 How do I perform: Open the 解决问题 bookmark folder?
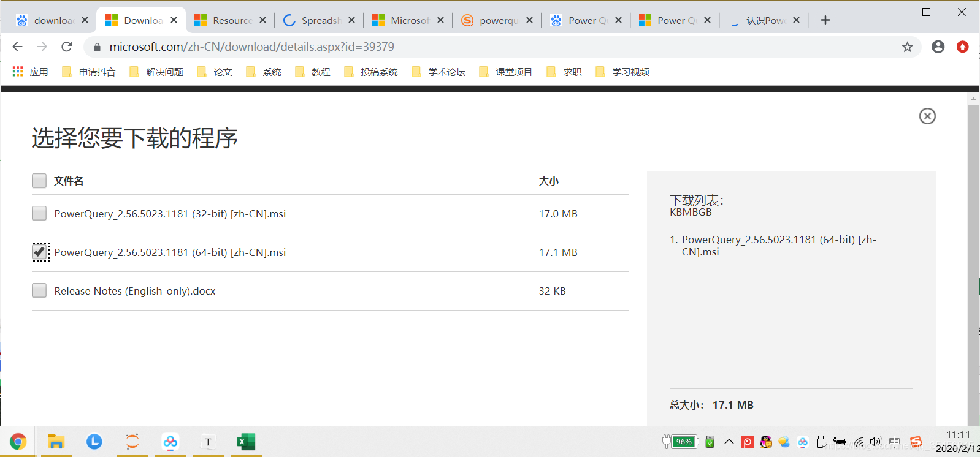156,72
